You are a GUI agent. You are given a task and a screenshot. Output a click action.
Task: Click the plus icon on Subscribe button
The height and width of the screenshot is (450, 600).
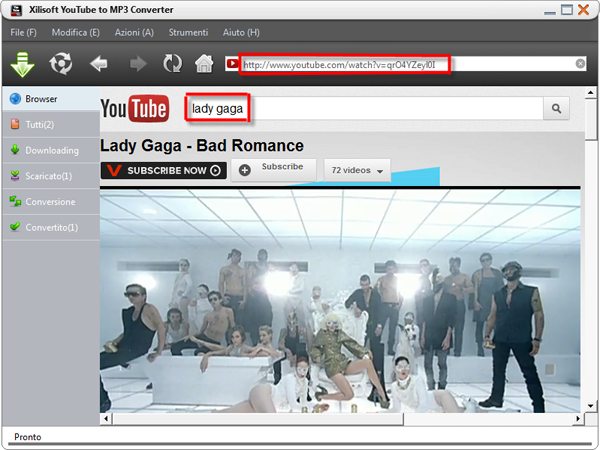[x=245, y=170]
